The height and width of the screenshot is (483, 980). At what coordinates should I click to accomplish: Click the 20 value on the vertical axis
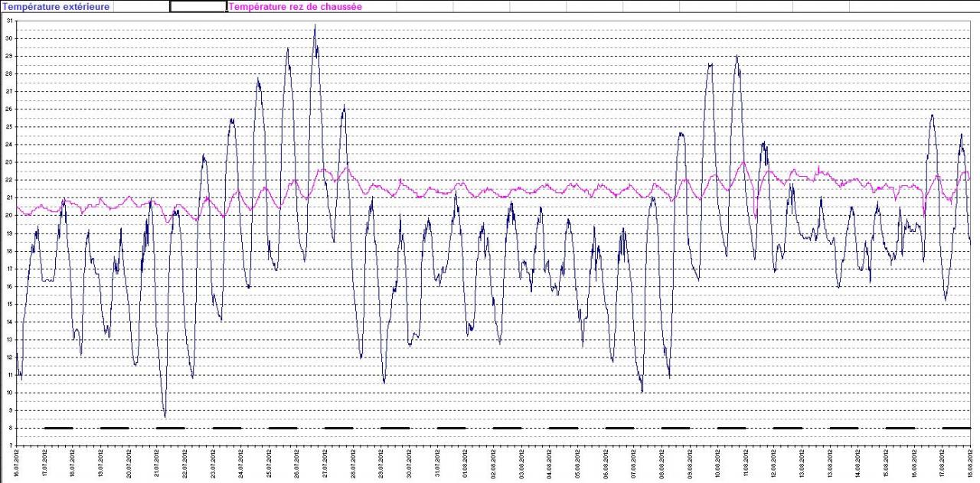coord(9,216)
